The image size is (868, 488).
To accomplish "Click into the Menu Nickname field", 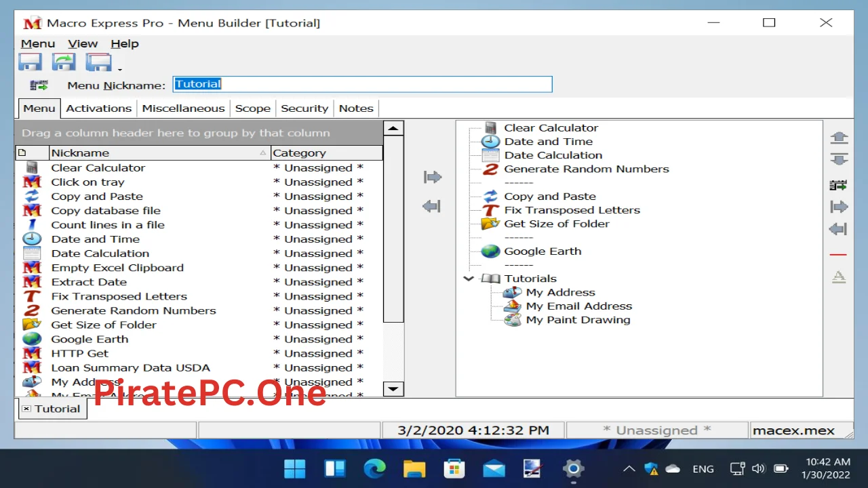I will [362, 84].
